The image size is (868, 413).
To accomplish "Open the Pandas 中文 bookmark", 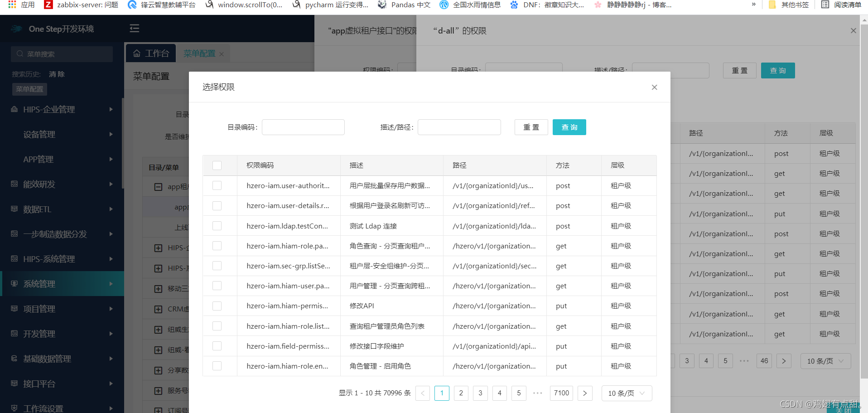I will click(x=404, y=5).
